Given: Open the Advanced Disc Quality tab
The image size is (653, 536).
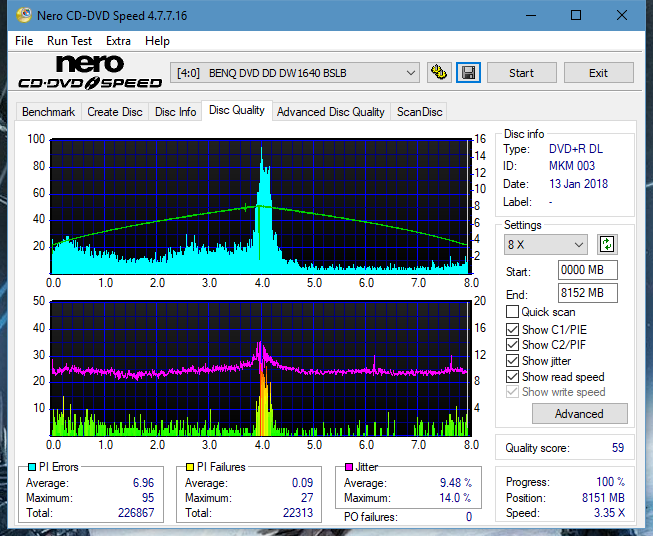Looking at the screenshot, I should [331, 112].
